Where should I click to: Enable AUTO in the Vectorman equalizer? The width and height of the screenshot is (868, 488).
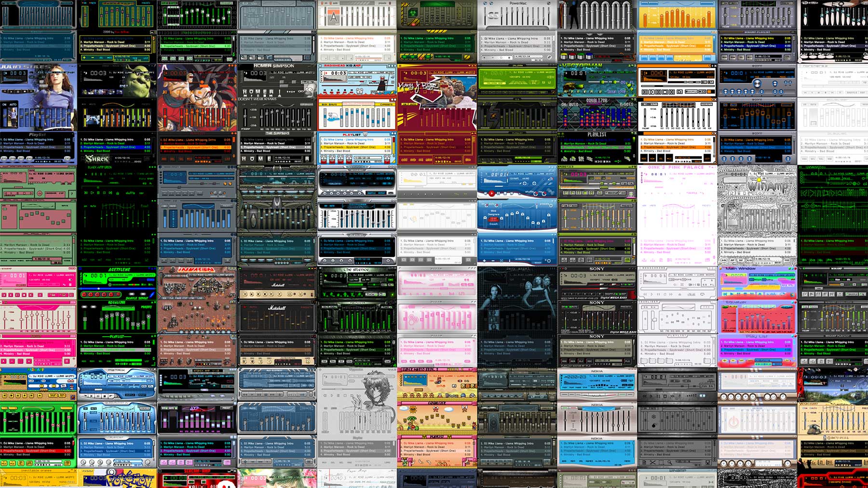click(573, 104)
